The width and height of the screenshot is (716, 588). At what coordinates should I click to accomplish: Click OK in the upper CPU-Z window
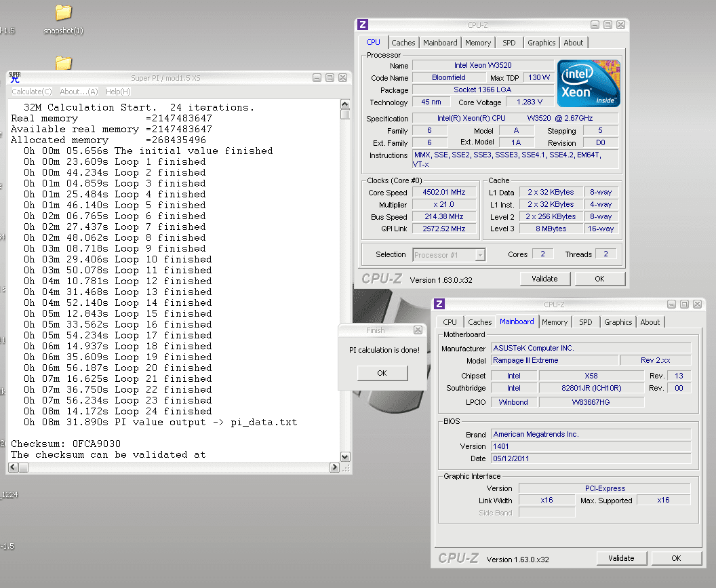coord(599,279)
